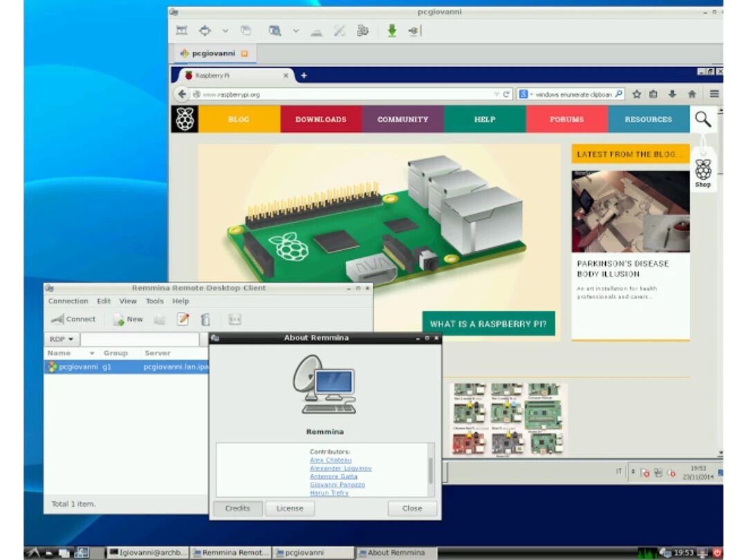The height and width of the screenshot is (560, 747).
Task: Open Firefox downloads arrow icon
Action: [672, 94]
